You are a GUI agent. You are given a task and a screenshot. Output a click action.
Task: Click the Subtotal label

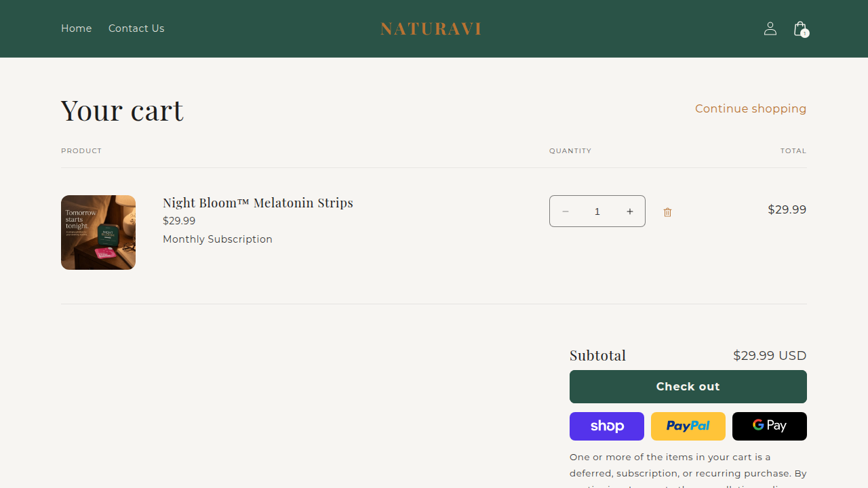[597, 356]
